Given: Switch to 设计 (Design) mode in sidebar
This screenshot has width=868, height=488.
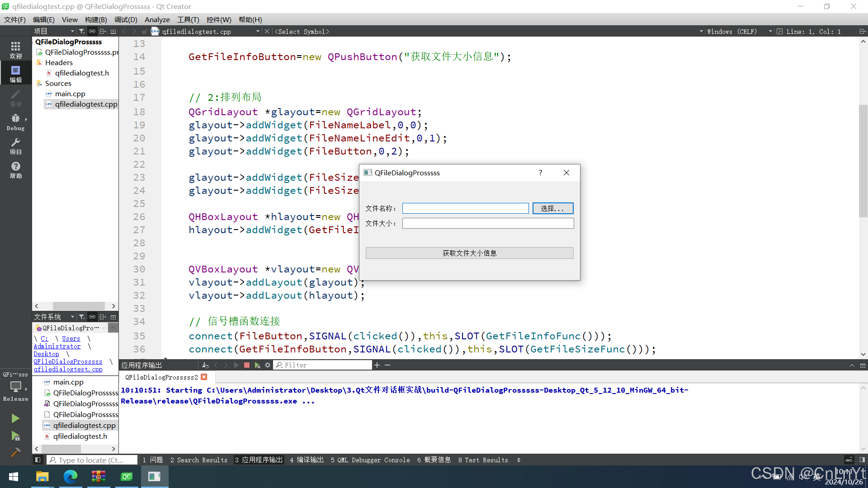Looking at the screenshot, I should click(16, 97).
